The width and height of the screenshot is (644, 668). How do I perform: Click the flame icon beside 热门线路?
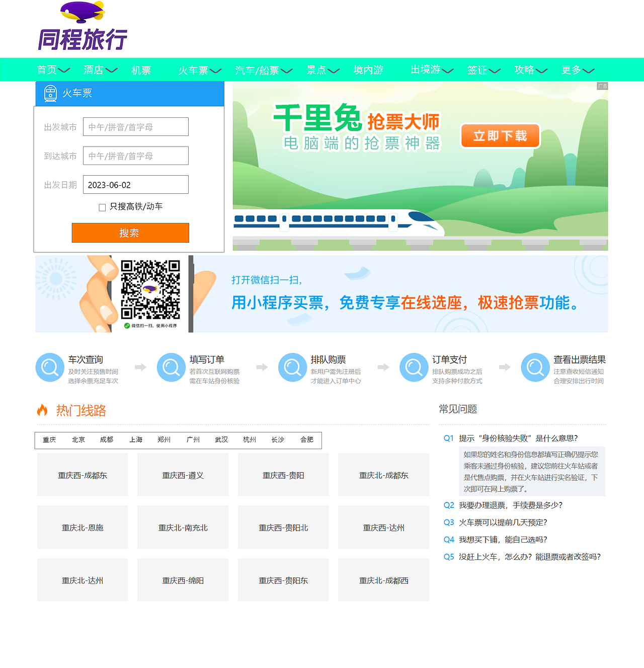click(x=43, y=410)
